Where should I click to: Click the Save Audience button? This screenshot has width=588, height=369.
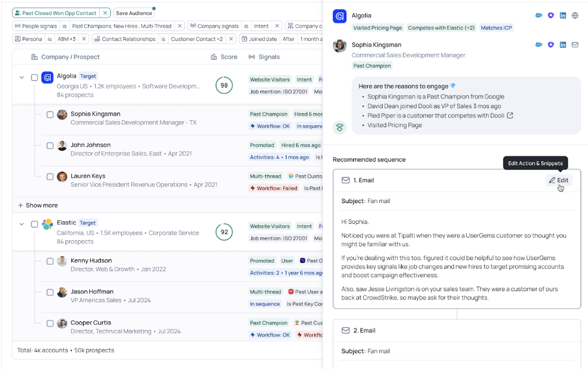tap(134, 13)
